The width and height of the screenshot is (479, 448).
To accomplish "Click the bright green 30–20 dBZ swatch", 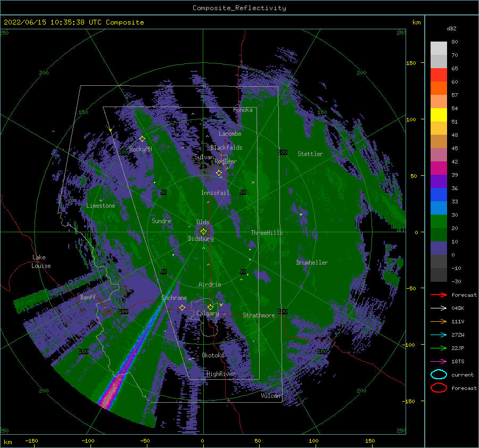I will 439,221.
